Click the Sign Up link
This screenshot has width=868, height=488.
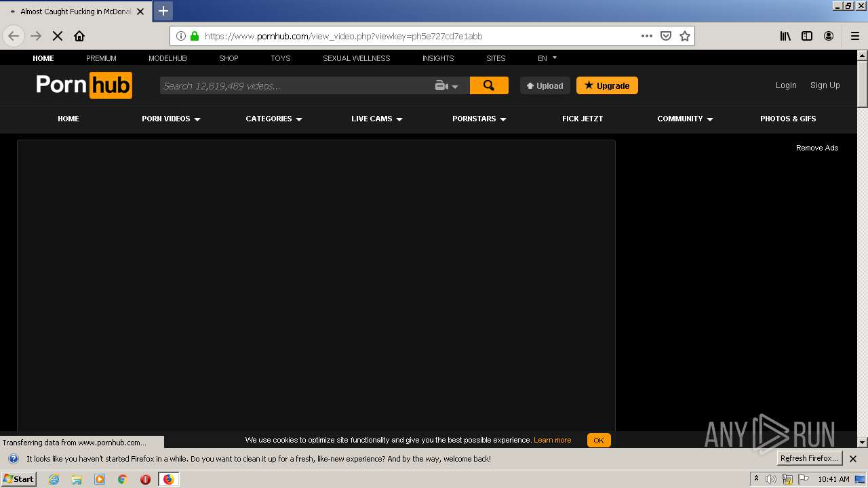coord(825,85)
